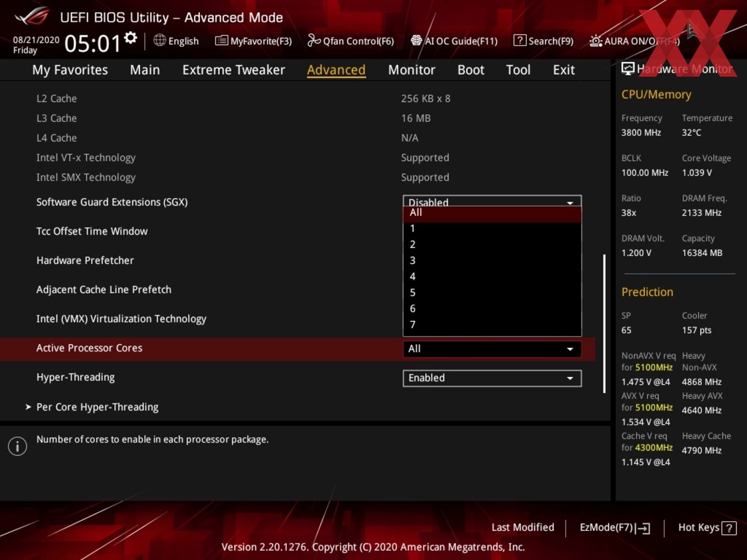Select the Software Guard Extensions (SGX) row
Image resolution: width=747 pixels, height=560 pixels.
pos(112,202)
